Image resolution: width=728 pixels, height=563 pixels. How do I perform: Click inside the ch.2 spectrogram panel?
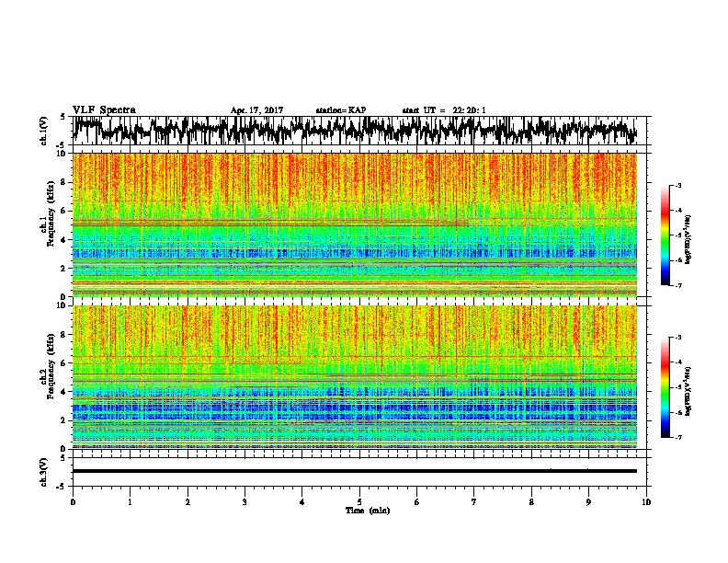(354, 377)
